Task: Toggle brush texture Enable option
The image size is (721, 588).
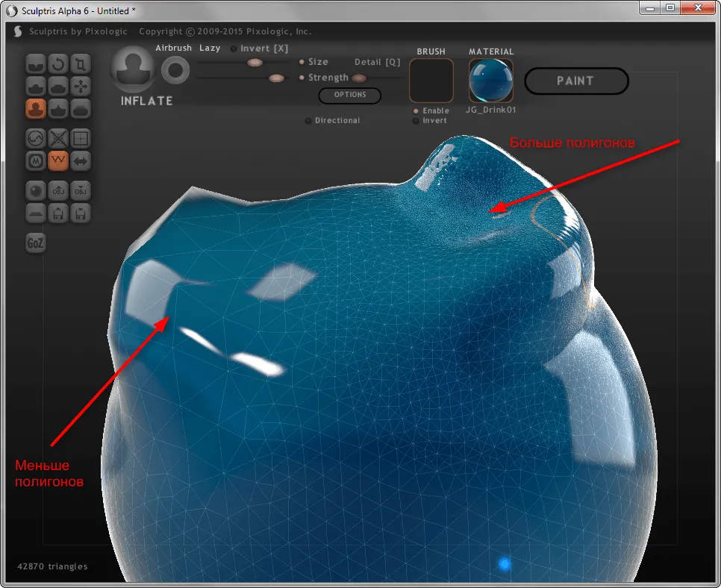Action: [431, 110]
